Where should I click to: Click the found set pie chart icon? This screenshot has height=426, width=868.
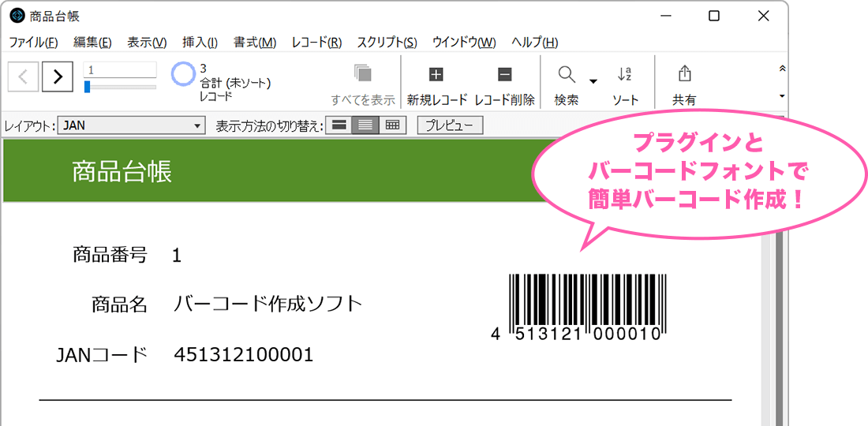tap(183, 73)
